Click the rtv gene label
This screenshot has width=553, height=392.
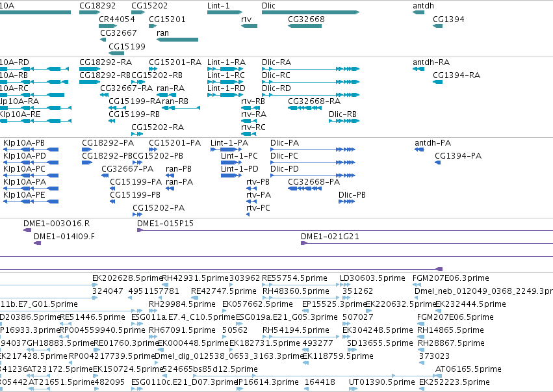pos(246,19)
